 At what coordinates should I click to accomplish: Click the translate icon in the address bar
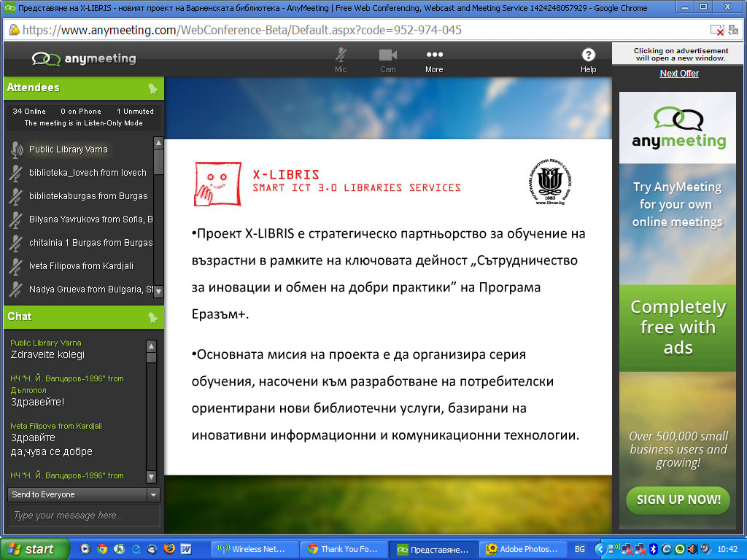click(733, 31)
